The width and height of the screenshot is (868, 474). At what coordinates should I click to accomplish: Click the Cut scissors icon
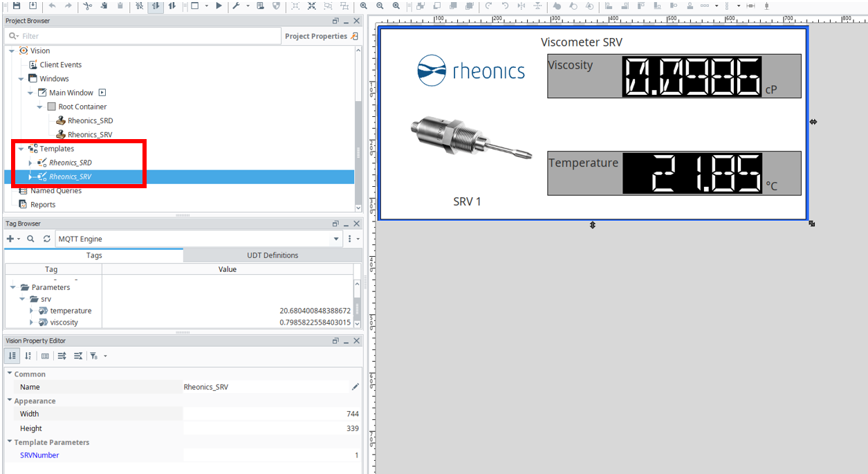[87, 6]
